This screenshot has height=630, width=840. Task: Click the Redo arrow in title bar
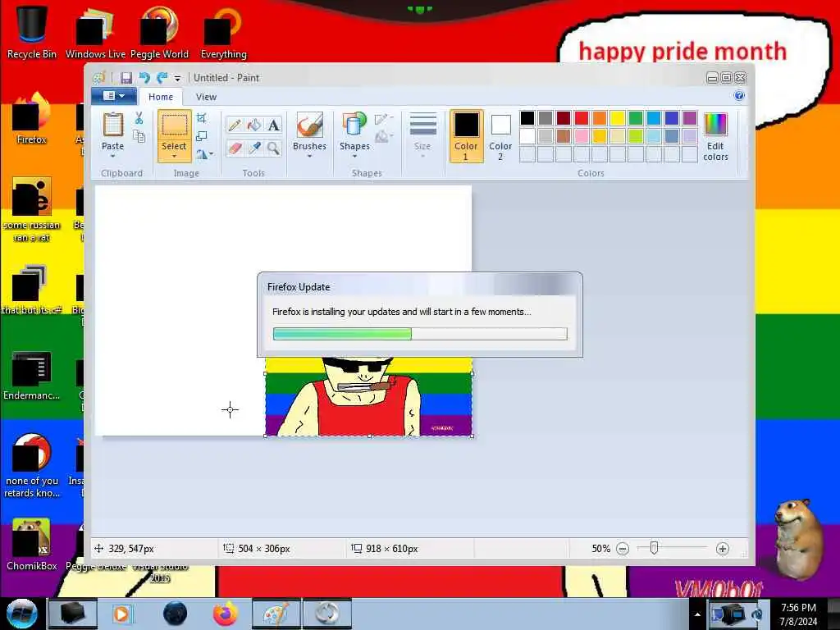(162, 78)
